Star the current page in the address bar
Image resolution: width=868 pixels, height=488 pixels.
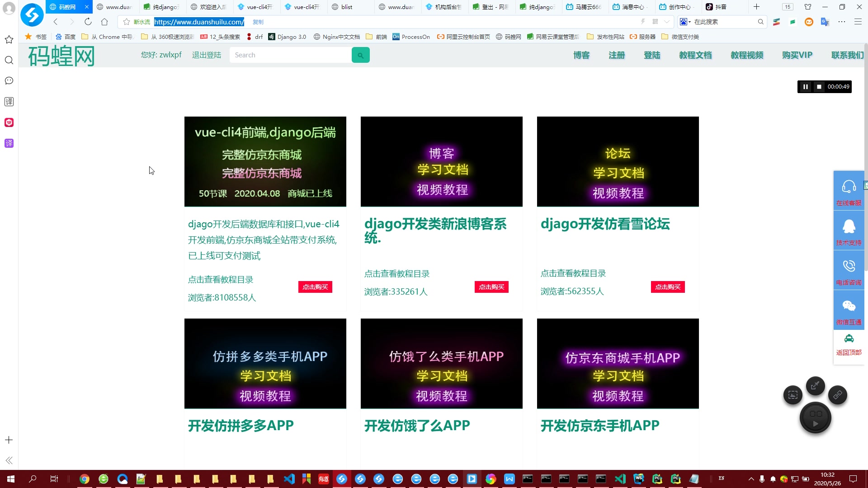pos(127,22)
